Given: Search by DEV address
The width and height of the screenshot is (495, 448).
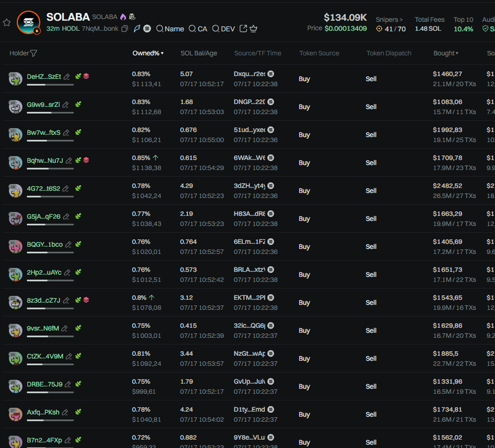Looking at the screenshot, I should 223,29.
